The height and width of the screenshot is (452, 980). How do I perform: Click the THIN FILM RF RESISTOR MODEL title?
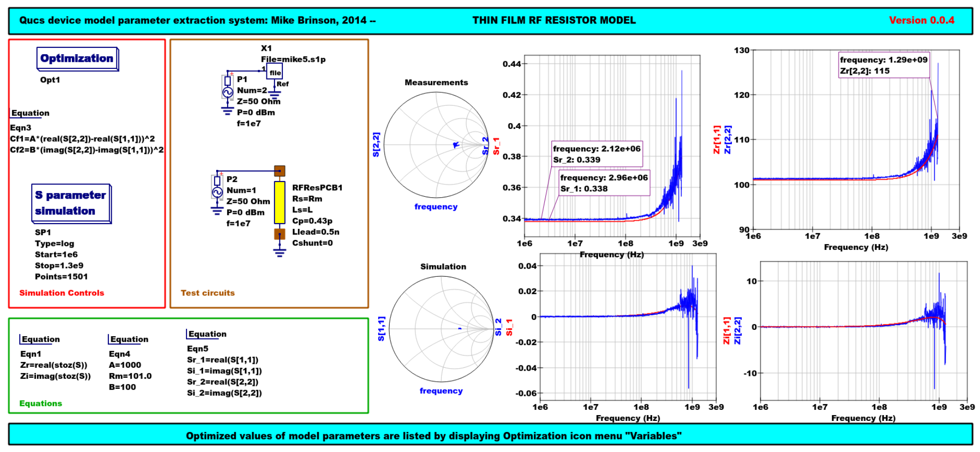click(554, 20)
